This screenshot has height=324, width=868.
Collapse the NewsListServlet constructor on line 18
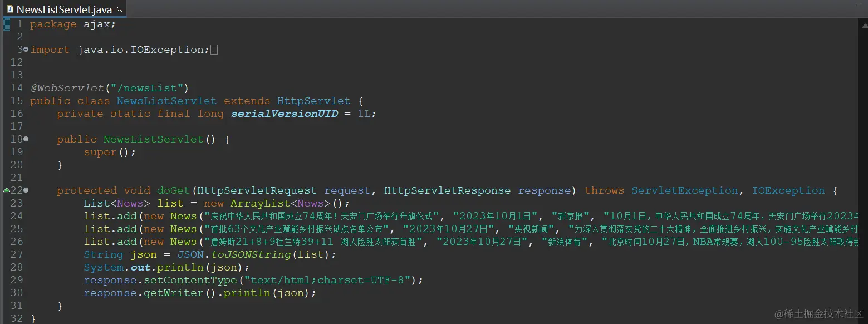tap(26, 139)
